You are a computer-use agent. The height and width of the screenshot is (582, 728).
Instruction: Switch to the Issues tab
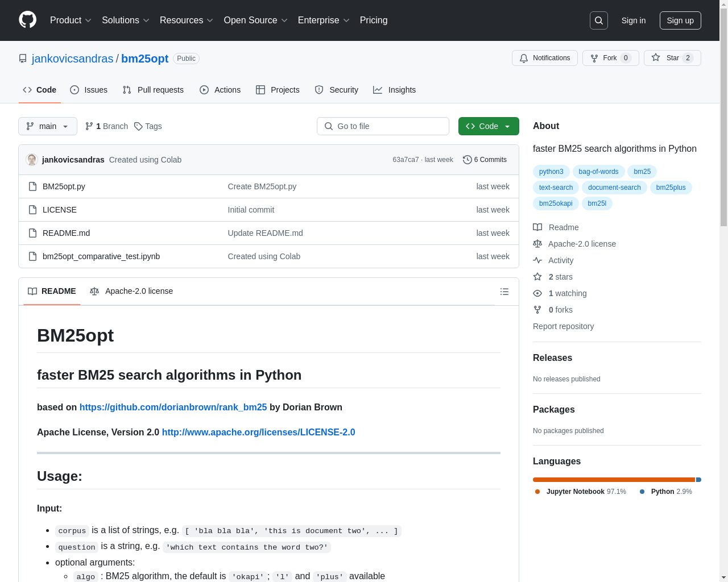pyautogui.click(x=89, y=90)
